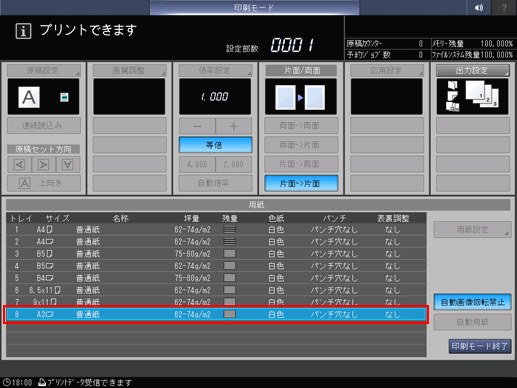Select the 両面->両面 option
Viewport: 517px width, 388px height.
(301, 126)
